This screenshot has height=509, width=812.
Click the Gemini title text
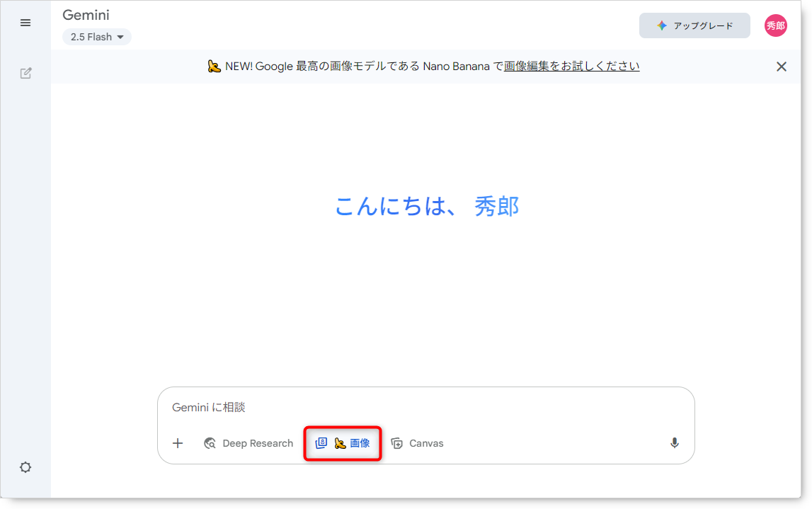coord(86,15)
